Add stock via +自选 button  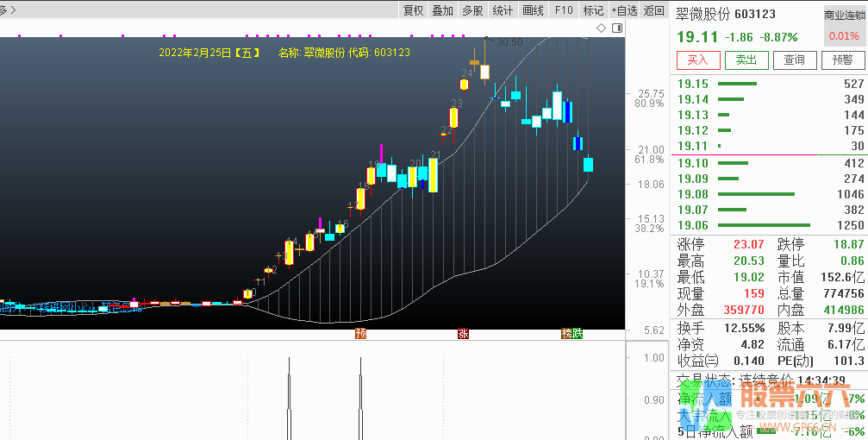coord(624,10)
